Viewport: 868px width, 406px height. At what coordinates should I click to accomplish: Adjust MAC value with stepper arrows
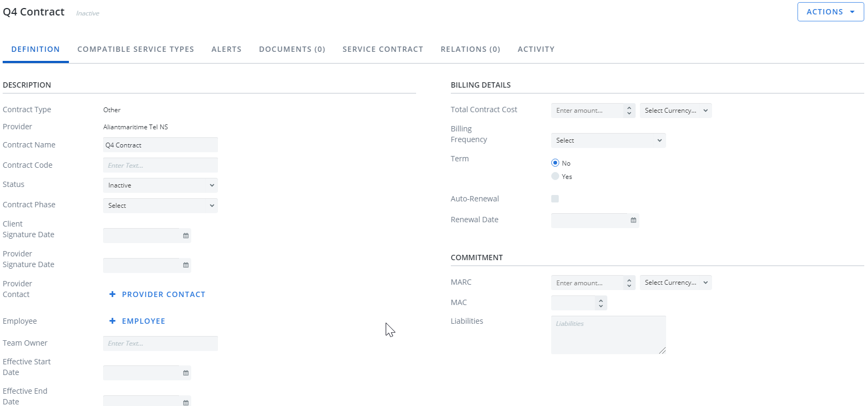pos(601,303)
